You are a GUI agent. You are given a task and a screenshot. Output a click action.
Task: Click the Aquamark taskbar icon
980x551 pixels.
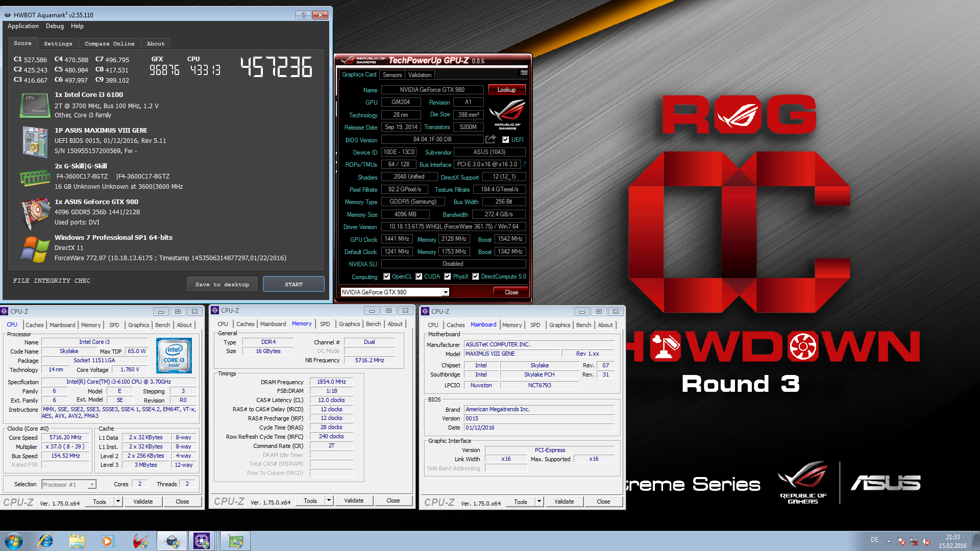tap(172, 541)
